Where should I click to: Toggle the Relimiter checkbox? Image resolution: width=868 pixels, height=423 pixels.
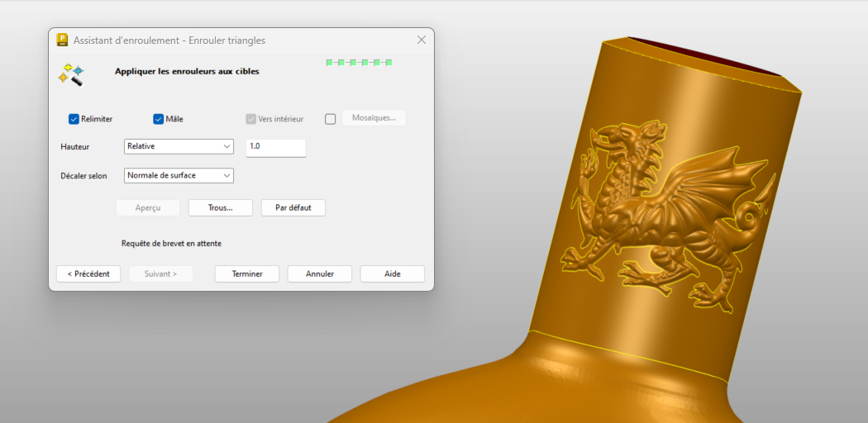[x=74, y=119]
